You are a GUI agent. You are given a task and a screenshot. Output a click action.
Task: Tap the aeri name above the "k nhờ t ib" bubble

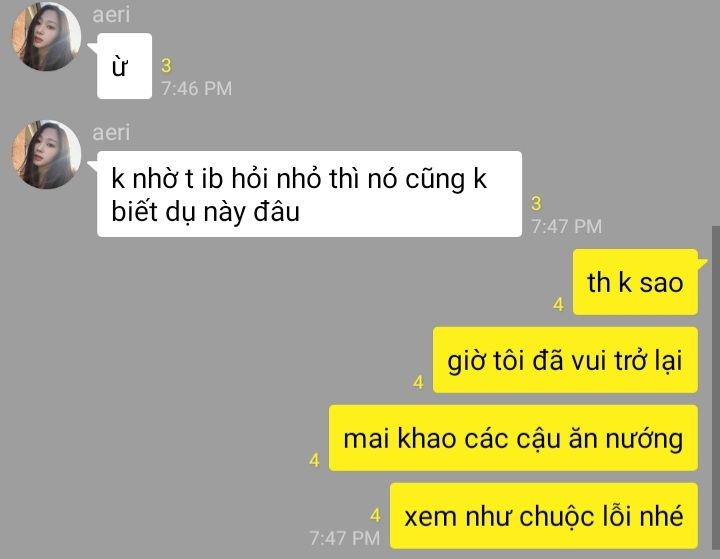coord(111,133)
